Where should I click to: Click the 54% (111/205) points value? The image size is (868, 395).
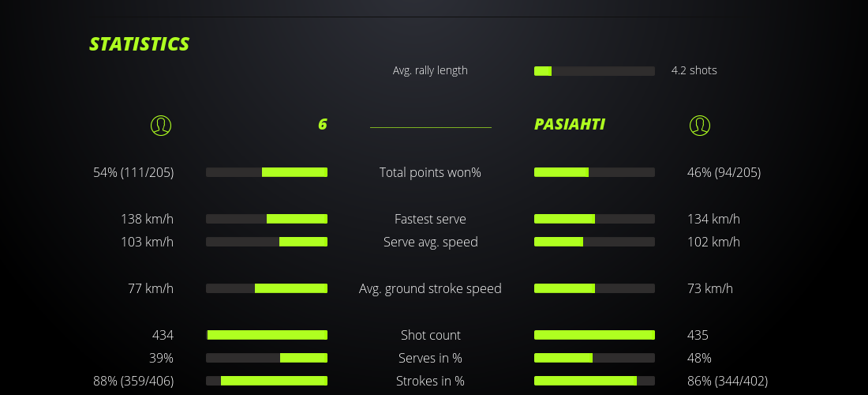point(133,172)
